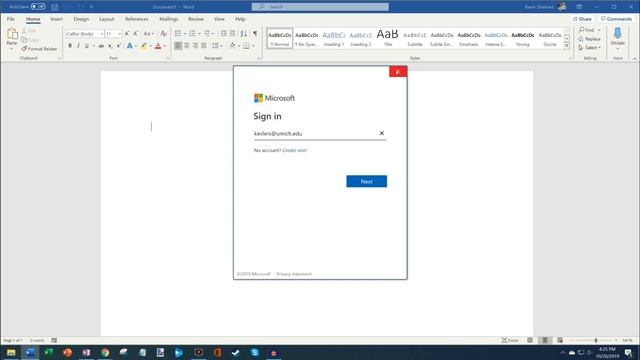640x360 pixels.
Task: Open Chrome from the taskbar
Action: coord(105,352)
